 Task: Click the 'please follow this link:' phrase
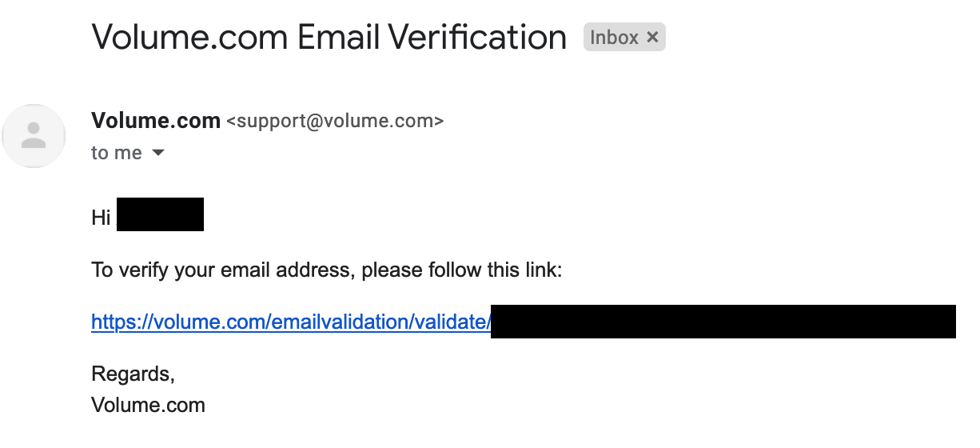(462, 270)
